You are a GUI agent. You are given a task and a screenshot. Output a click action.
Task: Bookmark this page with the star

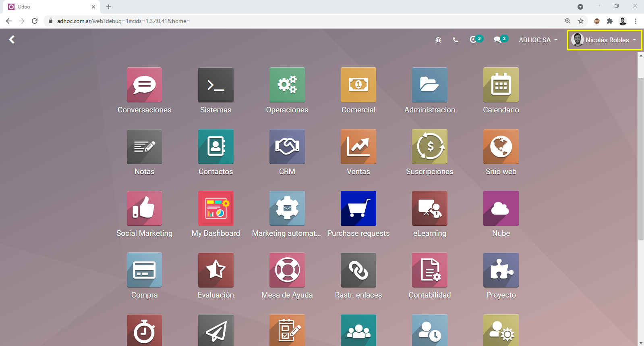tap(581, 21)
